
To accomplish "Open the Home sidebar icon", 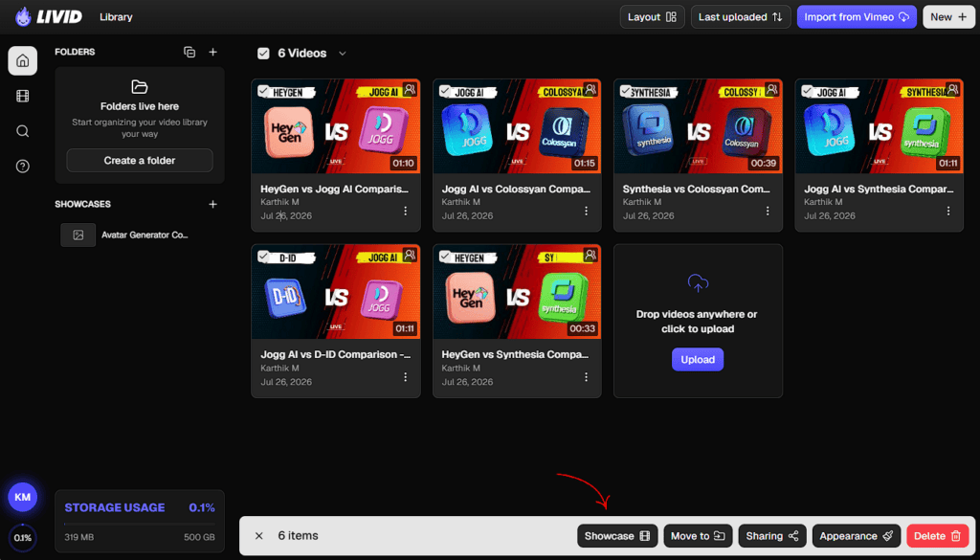I will coord(23,60).
